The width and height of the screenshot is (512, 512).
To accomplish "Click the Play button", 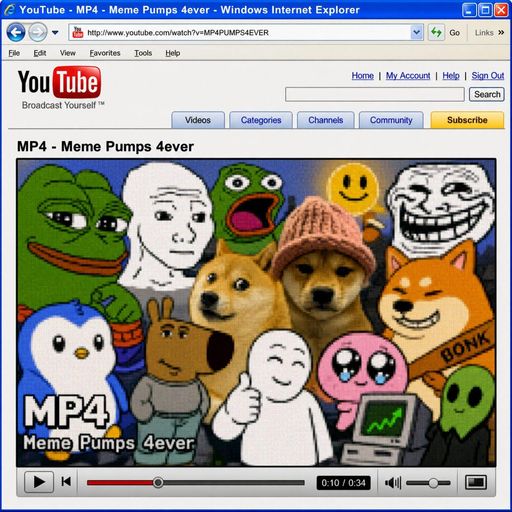I will 39,482.
